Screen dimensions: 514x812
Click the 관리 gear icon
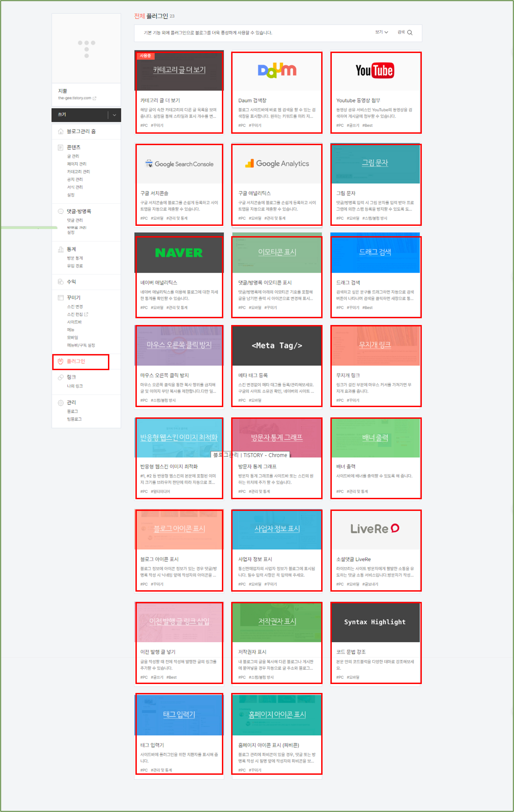61,403
